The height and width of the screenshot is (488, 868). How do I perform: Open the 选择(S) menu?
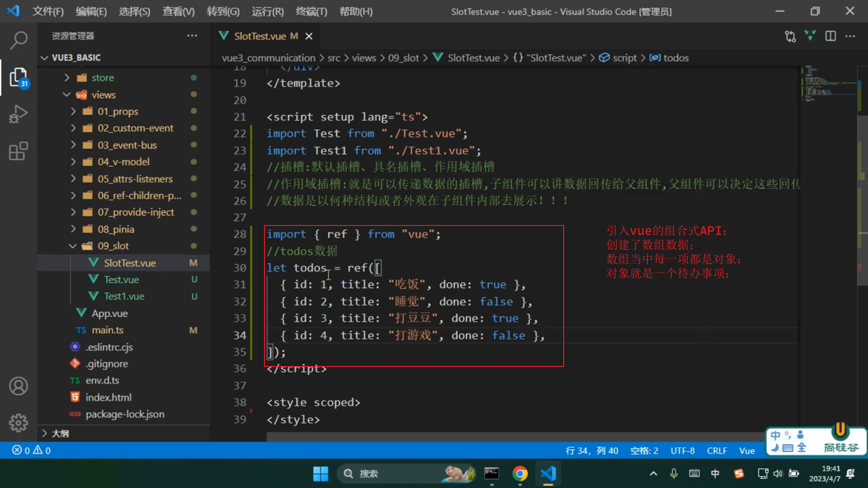point(134,11)
